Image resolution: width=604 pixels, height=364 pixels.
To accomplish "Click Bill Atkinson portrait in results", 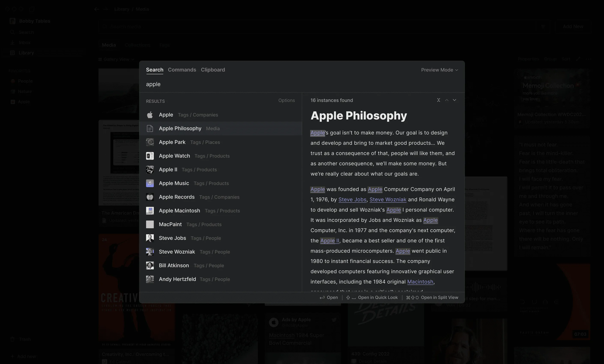I will click(x=150, y=266).
